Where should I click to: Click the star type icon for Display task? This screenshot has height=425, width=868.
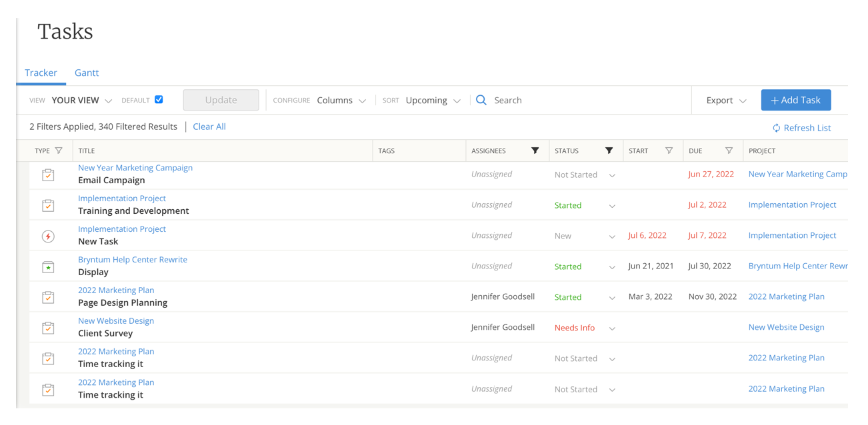(x=48, y=267)
